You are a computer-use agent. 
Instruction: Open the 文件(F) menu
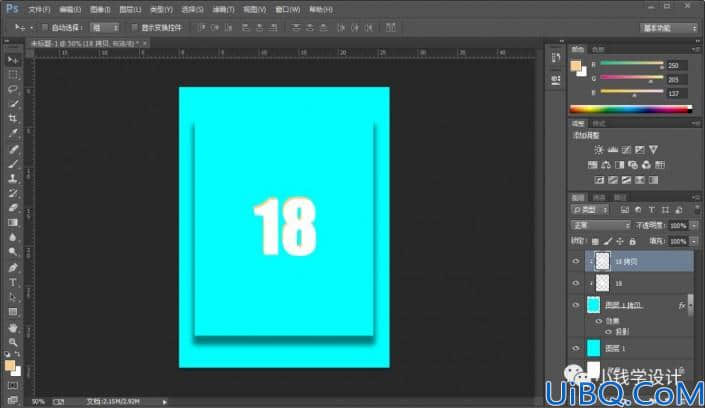click(39, 9)
